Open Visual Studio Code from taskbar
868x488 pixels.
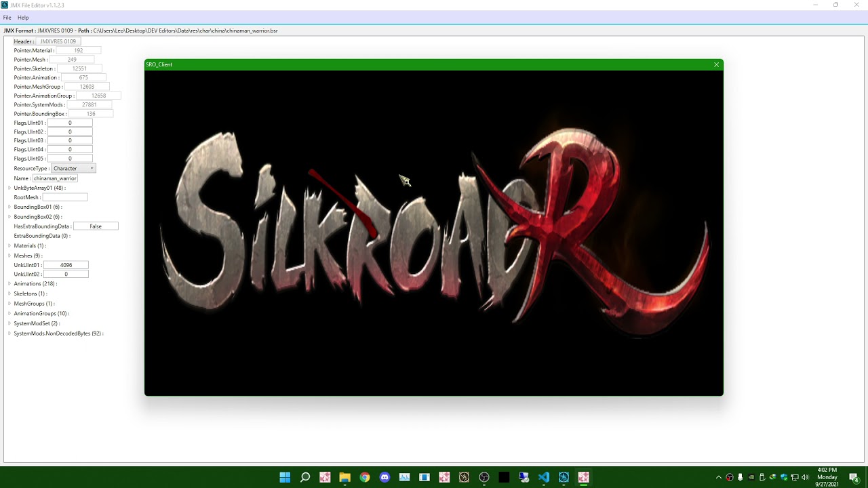coord(543,477)
